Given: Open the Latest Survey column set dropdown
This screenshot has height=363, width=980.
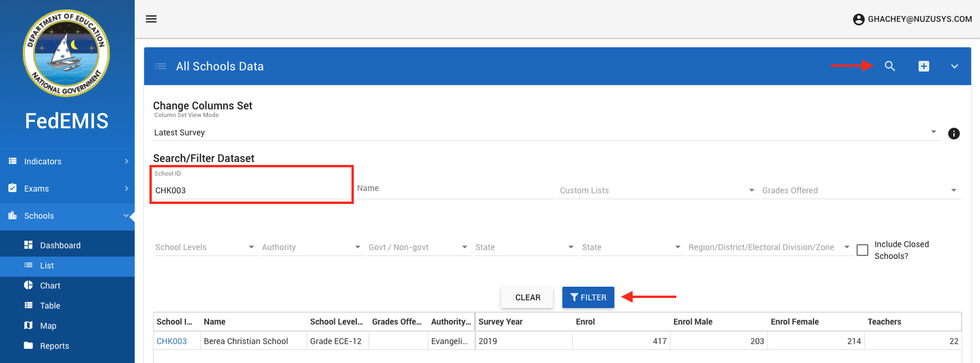Looking at the screenshot, I should click(x=543, y=132).
